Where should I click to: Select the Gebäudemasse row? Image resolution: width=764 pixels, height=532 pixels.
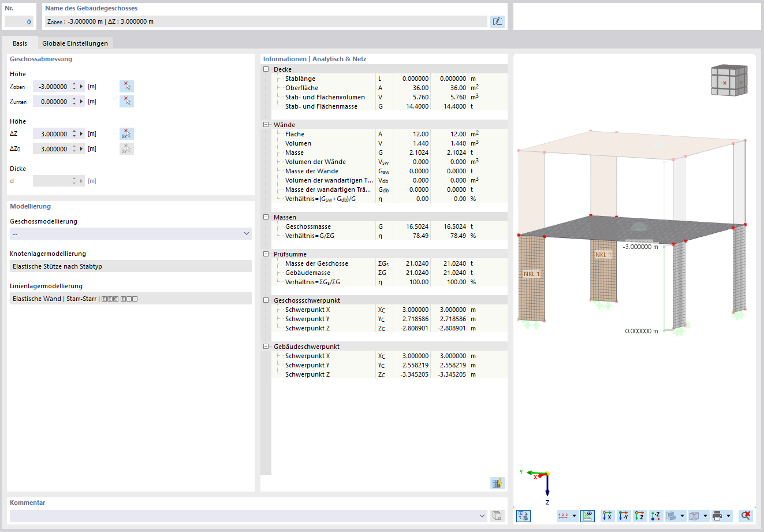[389, 273]
